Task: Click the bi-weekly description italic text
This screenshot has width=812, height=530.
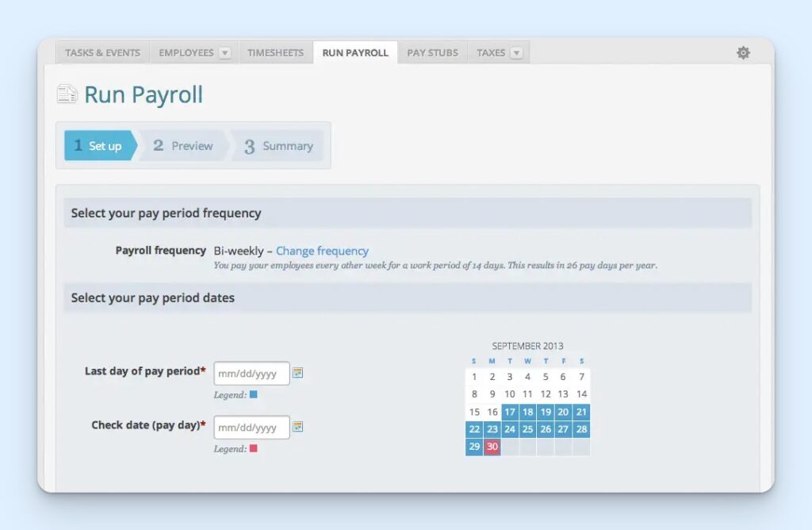Action: coord(435,265)
